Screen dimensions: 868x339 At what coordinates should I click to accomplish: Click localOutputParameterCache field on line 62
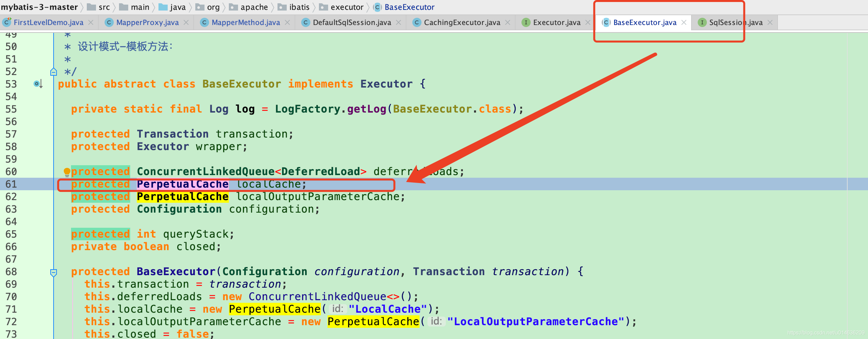317,197
